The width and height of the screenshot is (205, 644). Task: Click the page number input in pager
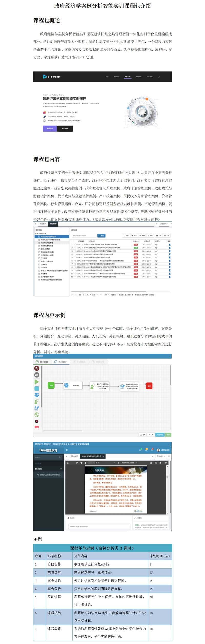tap(83, 295)
